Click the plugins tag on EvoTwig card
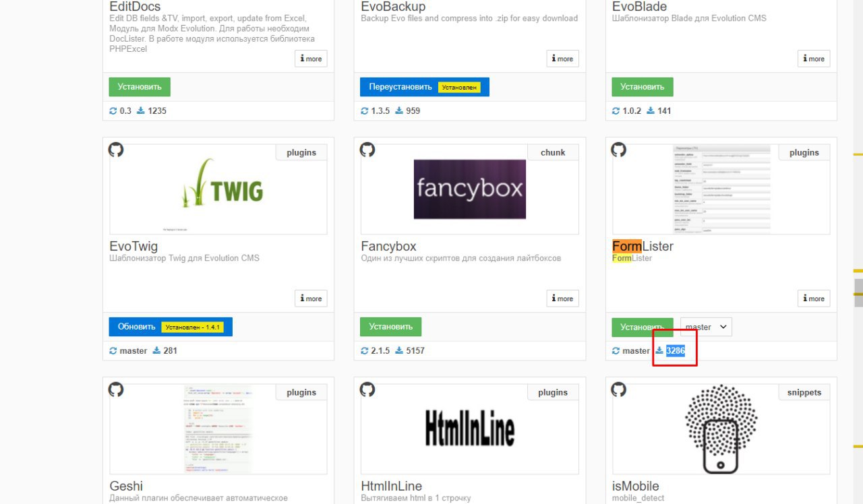 click(x=301, y=152)
